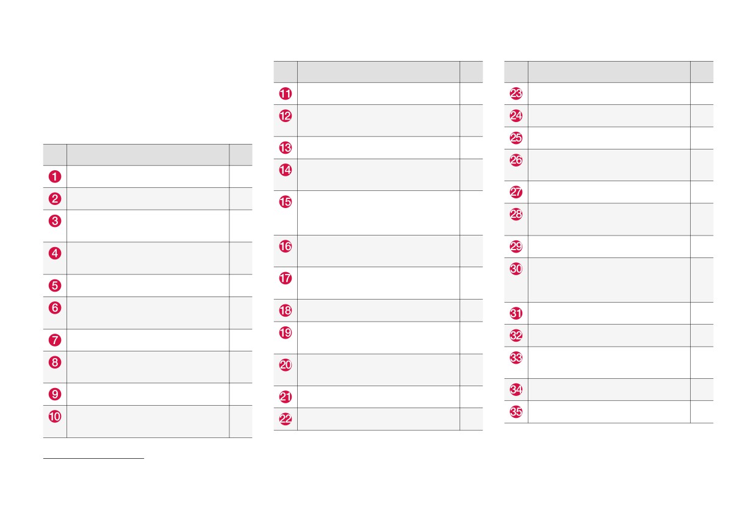Click the empty description cell beside badge 28

pos(610,219)
